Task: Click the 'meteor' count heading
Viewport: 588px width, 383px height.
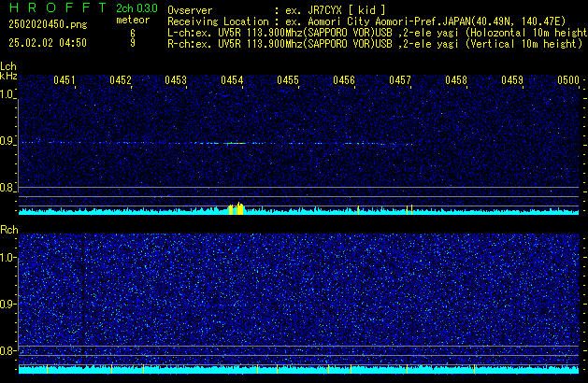Action: click(133, 20)
